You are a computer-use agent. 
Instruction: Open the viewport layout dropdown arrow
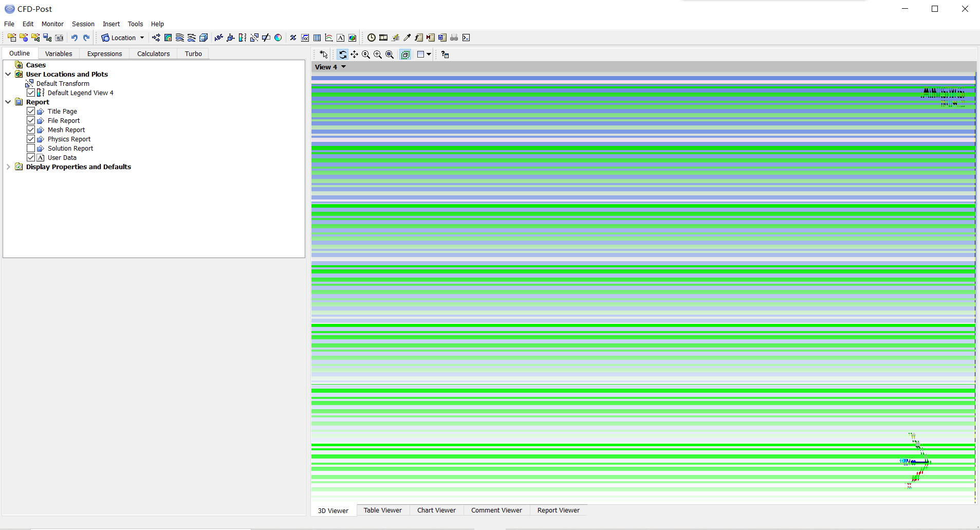[429, 54]
